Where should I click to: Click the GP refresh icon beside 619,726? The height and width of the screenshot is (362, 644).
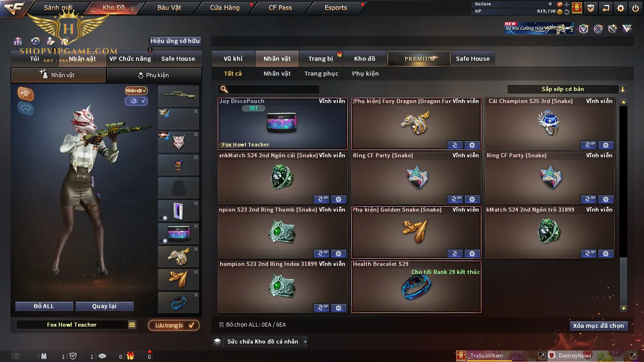pyautogui.click(x=566, y=12)
